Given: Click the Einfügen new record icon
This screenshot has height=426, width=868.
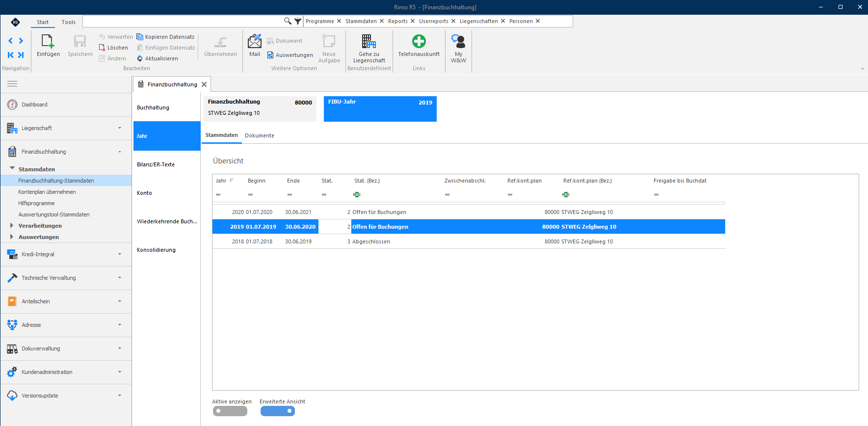Looking at the screenshot, I should 48,41.
